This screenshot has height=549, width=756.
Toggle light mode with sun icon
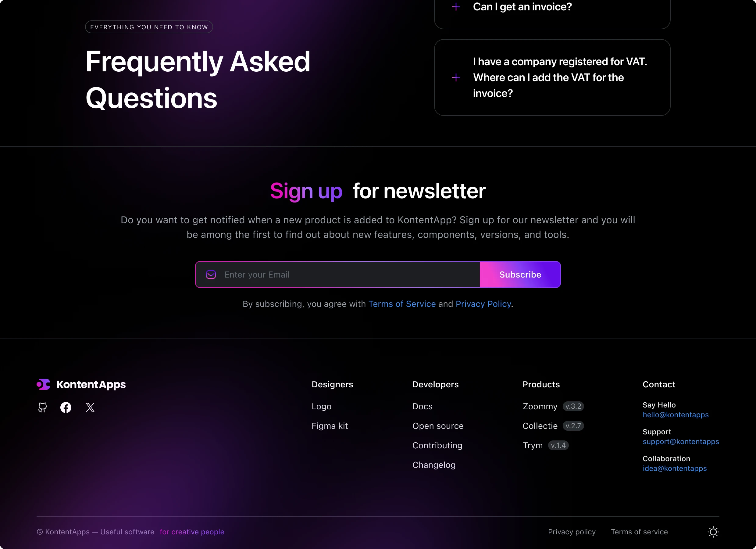[x=713, y=532]
